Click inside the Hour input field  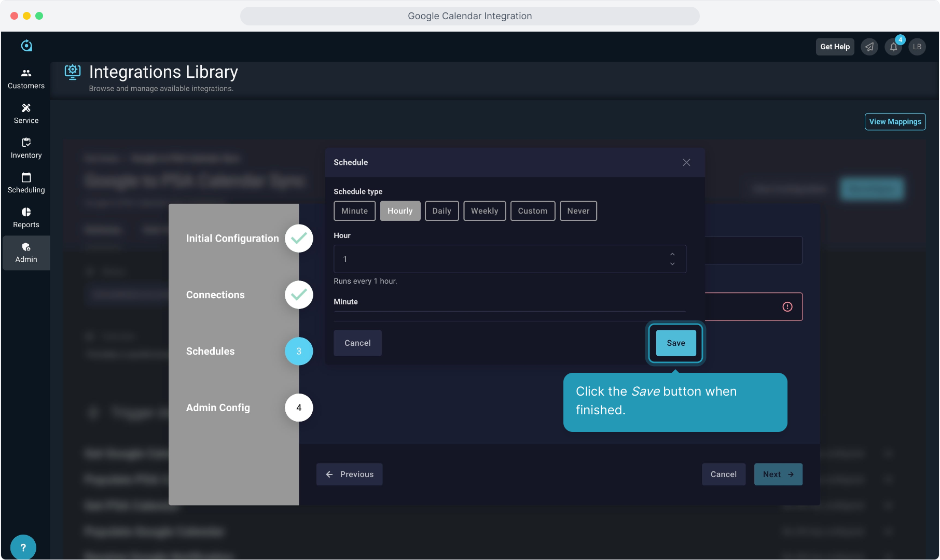coord(498,259)
